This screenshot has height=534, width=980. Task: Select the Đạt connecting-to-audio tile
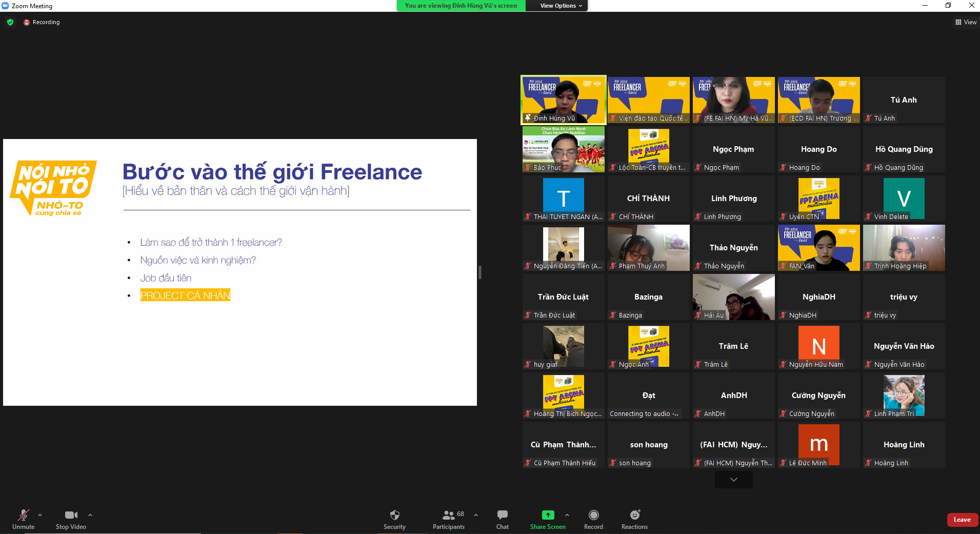649,395
